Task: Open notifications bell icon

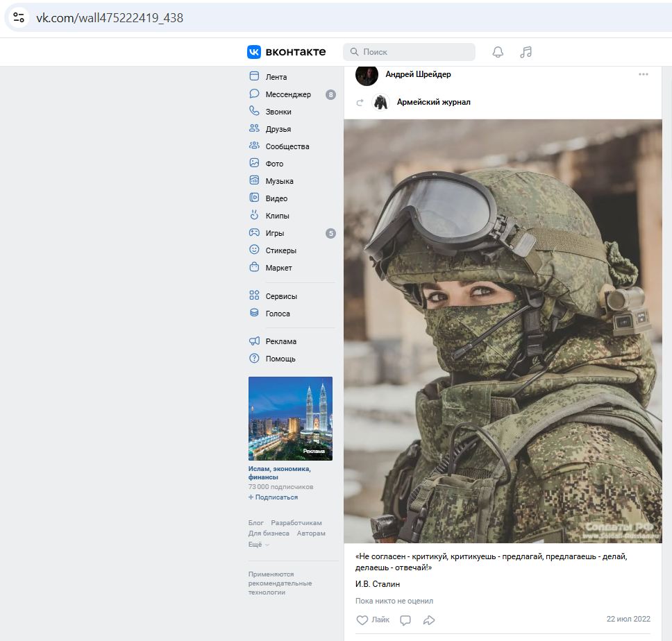Action: pos(498,52)
